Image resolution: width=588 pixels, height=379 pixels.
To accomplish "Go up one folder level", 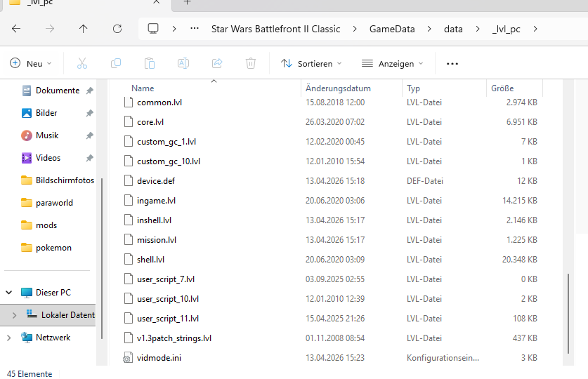I will pyautogui.click(x=84, y=29).
